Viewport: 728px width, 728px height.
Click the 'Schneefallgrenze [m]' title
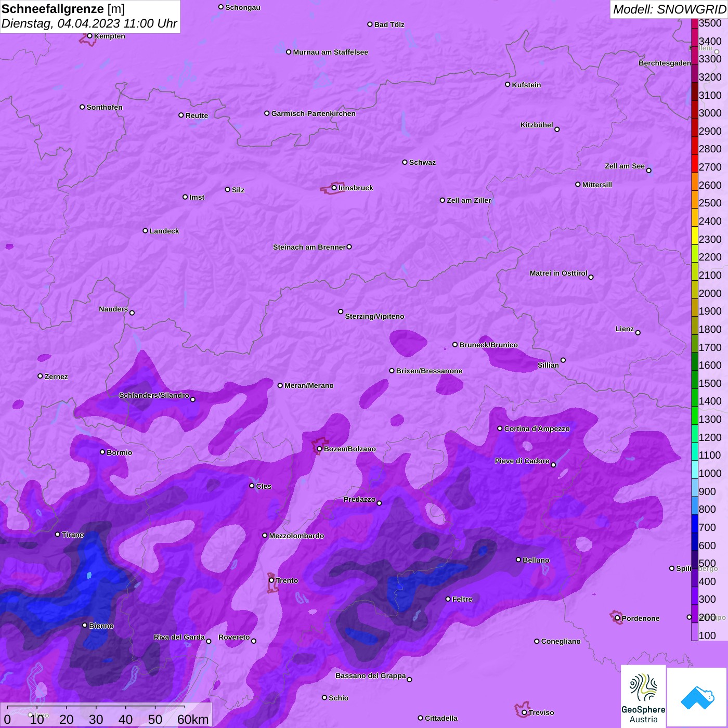(63, 9)
